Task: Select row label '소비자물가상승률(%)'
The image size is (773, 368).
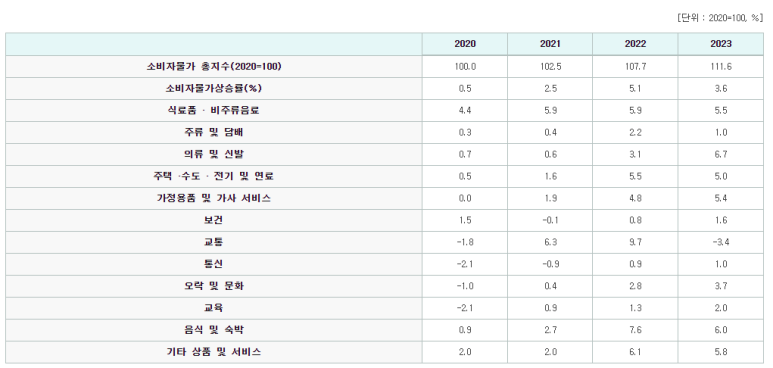Action: pos(214,89)
